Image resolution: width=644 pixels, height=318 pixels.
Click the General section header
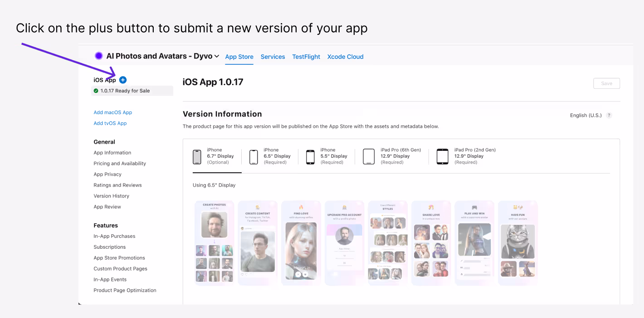click(104, 142)
